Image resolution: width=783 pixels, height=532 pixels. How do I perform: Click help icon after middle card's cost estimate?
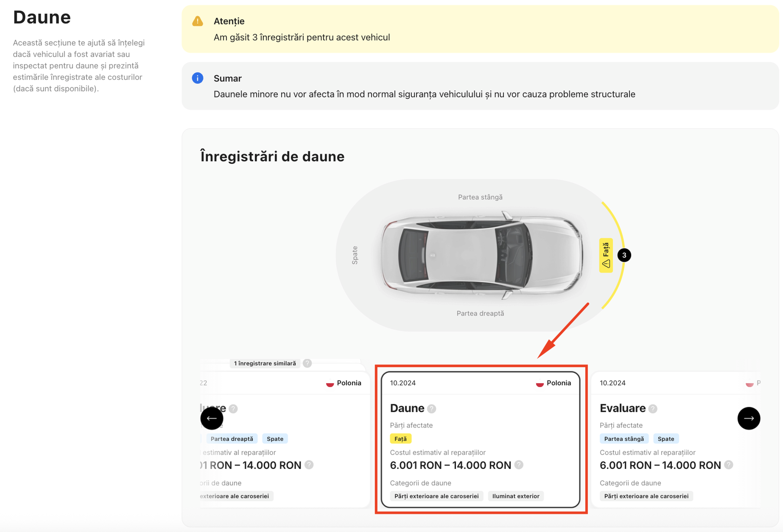pos(519,465)
